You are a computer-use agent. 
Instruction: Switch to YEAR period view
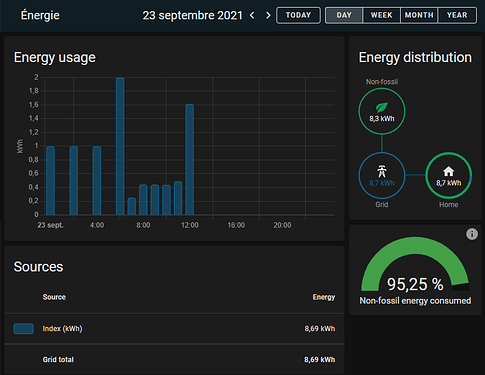[x=457, y=15]
